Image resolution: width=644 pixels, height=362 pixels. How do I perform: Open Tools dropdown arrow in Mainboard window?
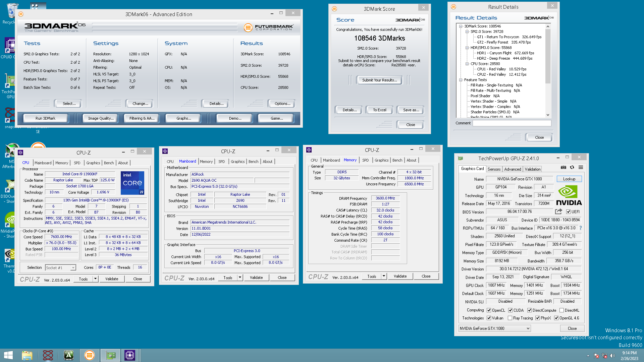pos(240,278)
